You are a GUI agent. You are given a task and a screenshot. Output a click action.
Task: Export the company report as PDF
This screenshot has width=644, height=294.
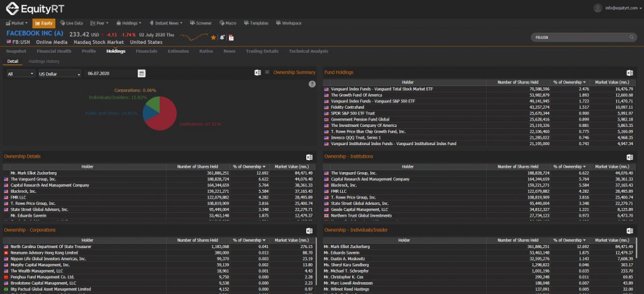231,38
